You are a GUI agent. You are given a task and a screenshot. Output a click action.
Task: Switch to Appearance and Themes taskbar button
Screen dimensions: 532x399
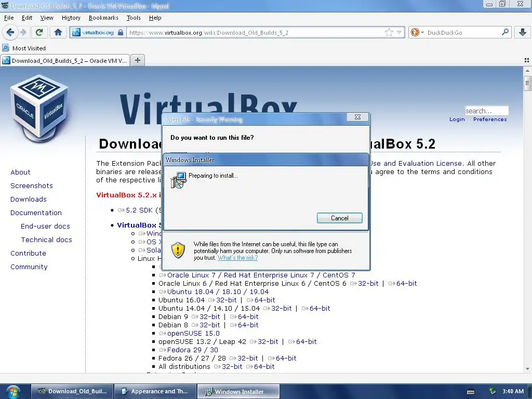tap(156, 391)
